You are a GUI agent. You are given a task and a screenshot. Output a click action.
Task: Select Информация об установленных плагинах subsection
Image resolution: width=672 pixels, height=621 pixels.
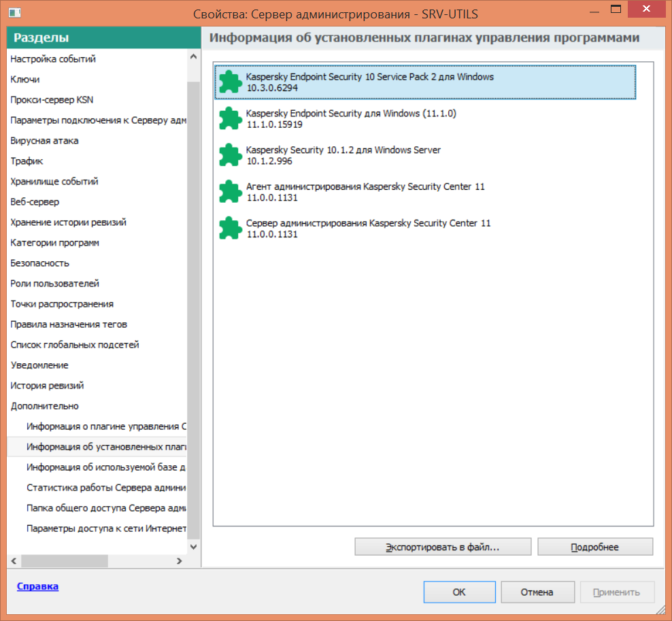97,447
